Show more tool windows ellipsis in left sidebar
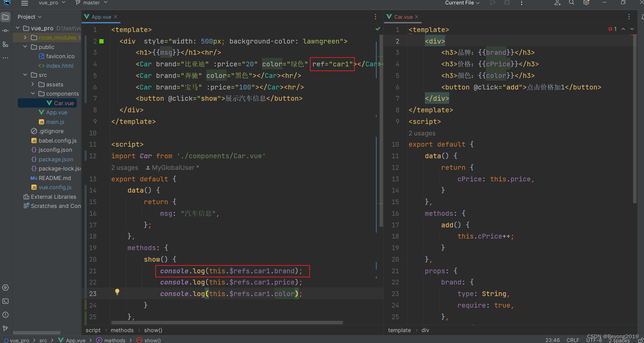The image size is (644, 343). tap(5, 58)
